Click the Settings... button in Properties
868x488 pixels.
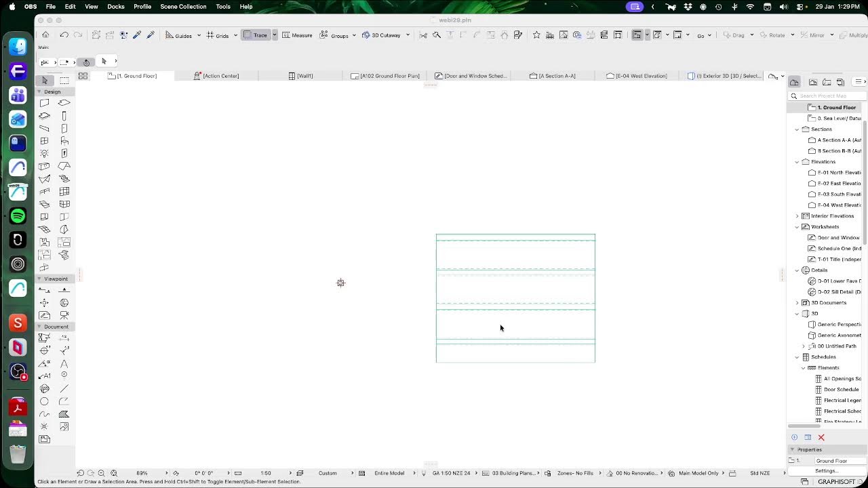point(826,471)
